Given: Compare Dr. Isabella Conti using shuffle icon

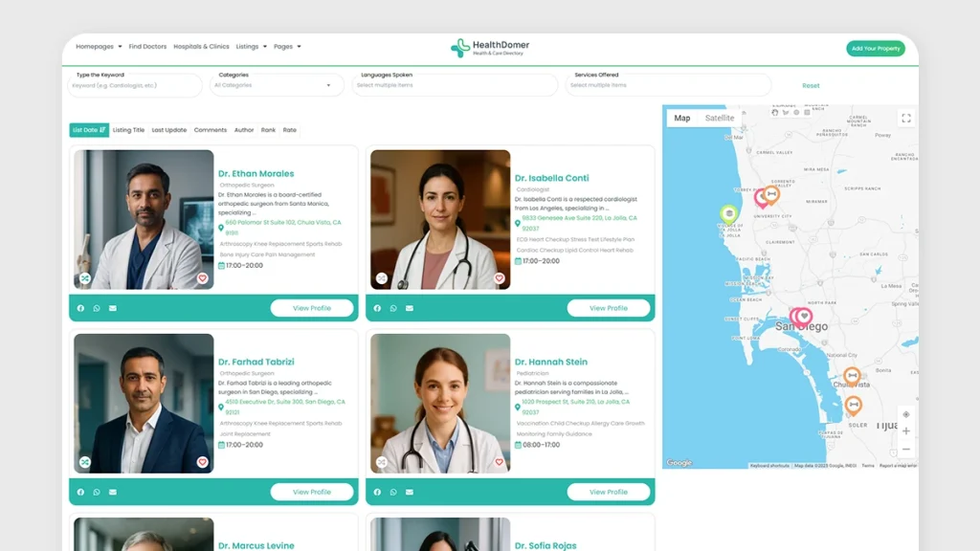Looking at the screenshot, I should [x=382, y=278].
